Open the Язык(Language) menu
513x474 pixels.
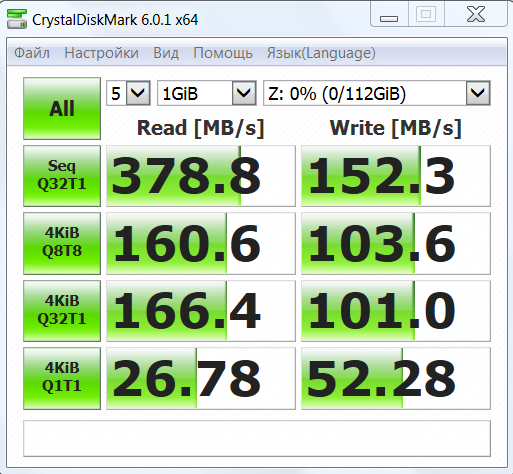pyautogui.click(x=321, y=53)
